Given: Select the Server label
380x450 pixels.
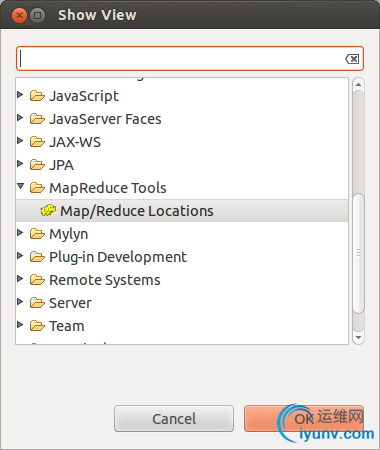Looking at the screenshot, I should pos(70,303).
